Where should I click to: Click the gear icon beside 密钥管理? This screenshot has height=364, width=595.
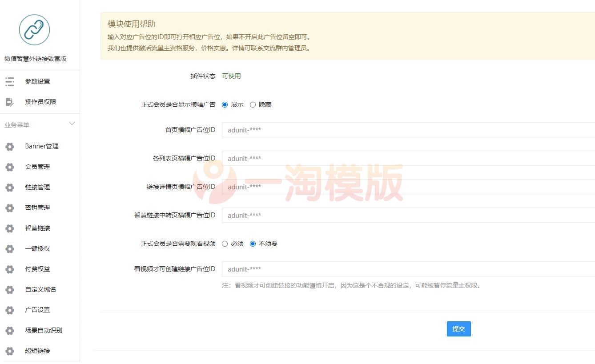pyautogui.click(x=9, y=208)
